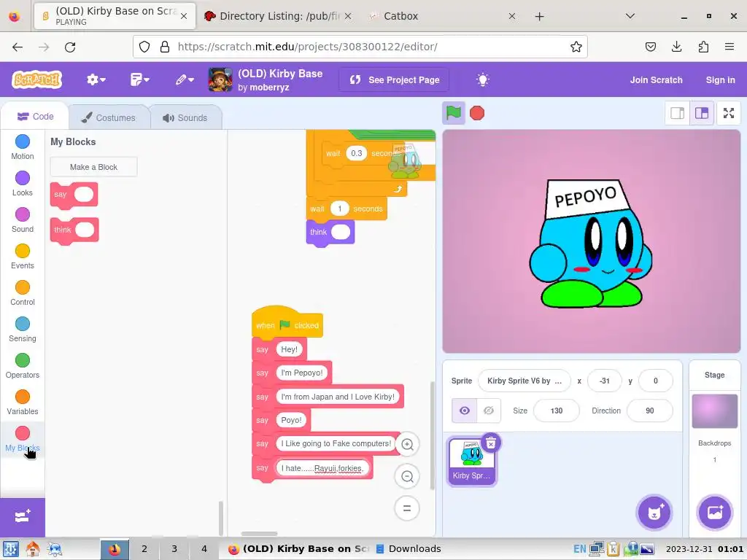Viewport: 747px width, 560px height.
Task: Switch to the Code tab
Action: click(x=35, y=117)
